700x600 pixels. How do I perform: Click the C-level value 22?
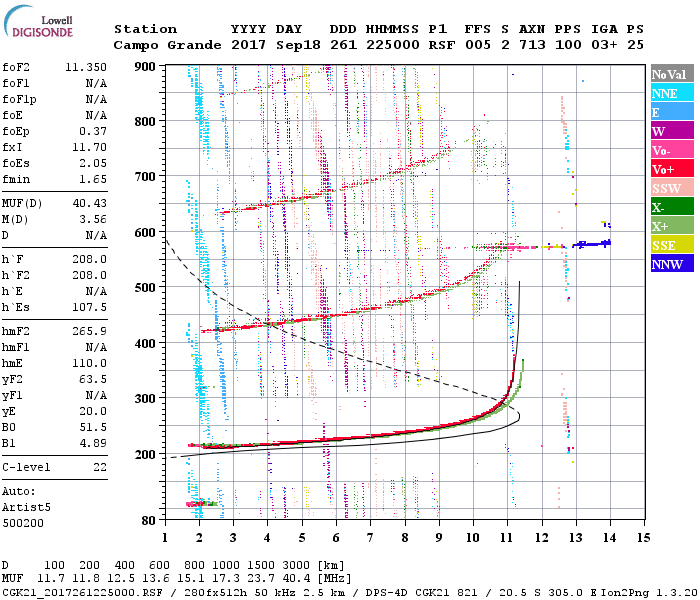[x=100, y=467]
